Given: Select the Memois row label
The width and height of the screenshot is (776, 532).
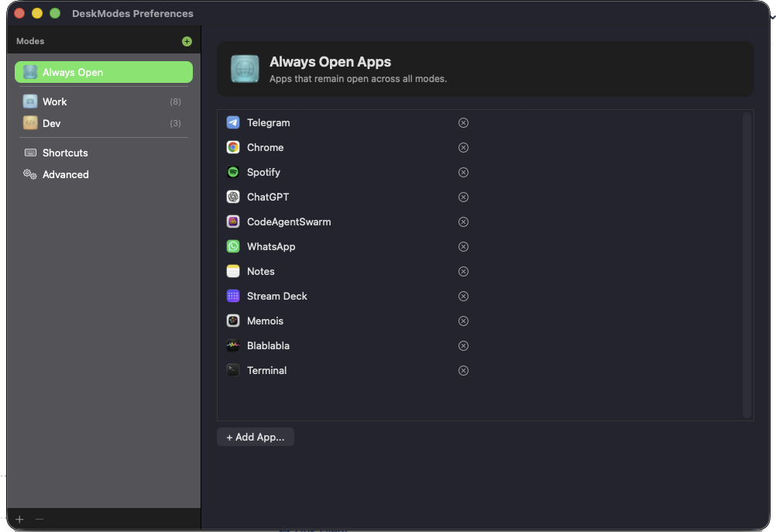Looking at the screenshot, I should point(265,321).
